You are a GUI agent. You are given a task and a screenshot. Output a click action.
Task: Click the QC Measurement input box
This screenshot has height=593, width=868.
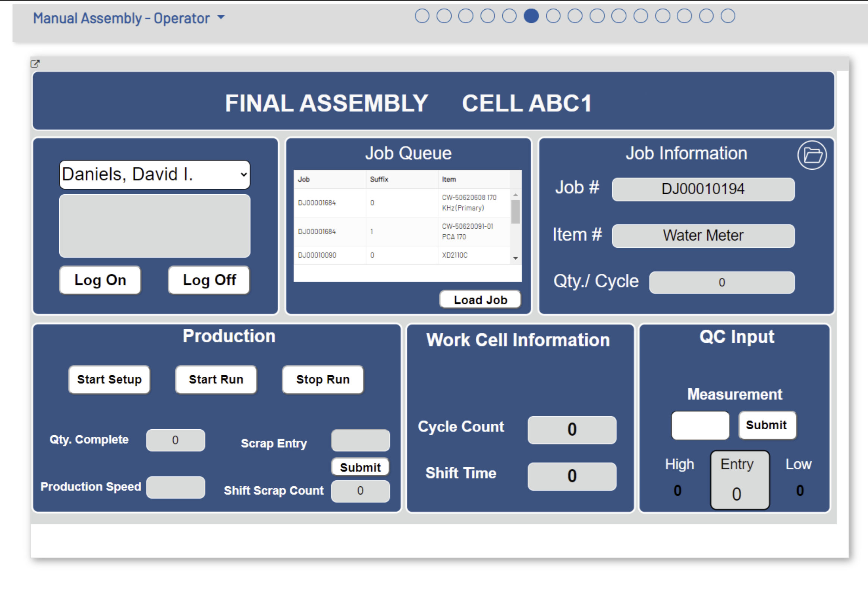coord(700,425)
